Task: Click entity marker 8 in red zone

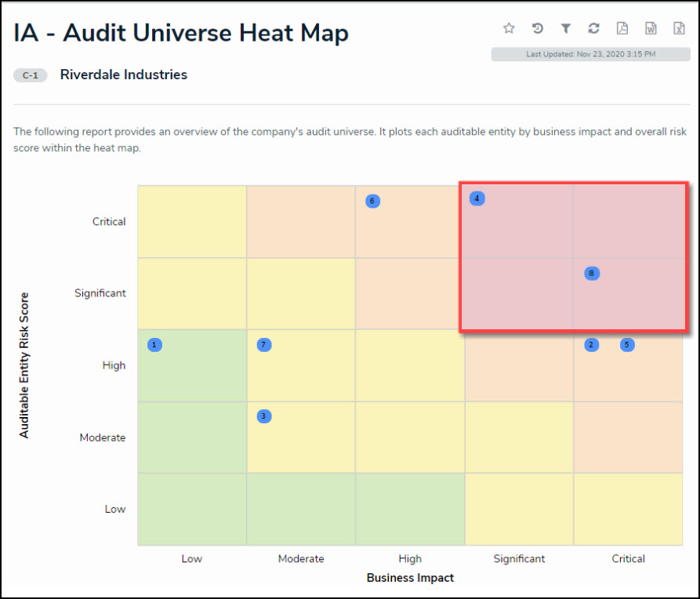Action: (x=592, y=274)
